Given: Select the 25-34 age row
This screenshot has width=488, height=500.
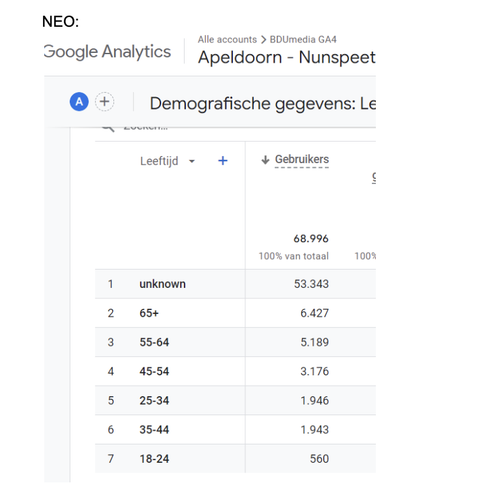Looking at the screenshot, I should (x=235, y=400).
